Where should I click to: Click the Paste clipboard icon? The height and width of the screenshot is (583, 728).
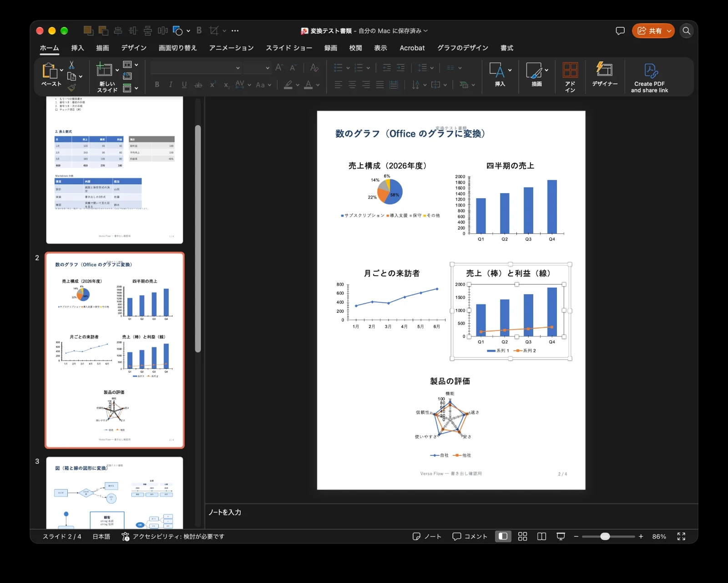(x=49, y=71)
